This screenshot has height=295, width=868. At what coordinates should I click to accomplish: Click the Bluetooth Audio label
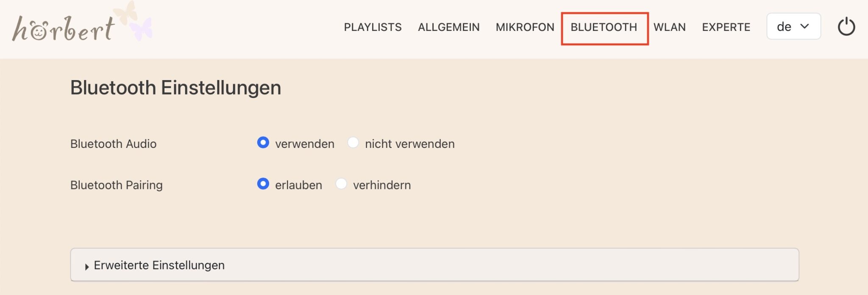[113, 144]
